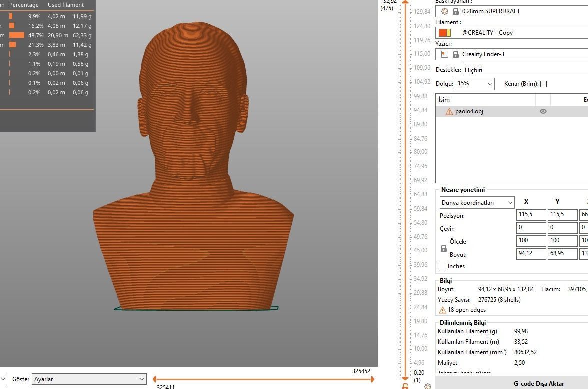Click the top arrow thumb of layer slider

[405, 2]
